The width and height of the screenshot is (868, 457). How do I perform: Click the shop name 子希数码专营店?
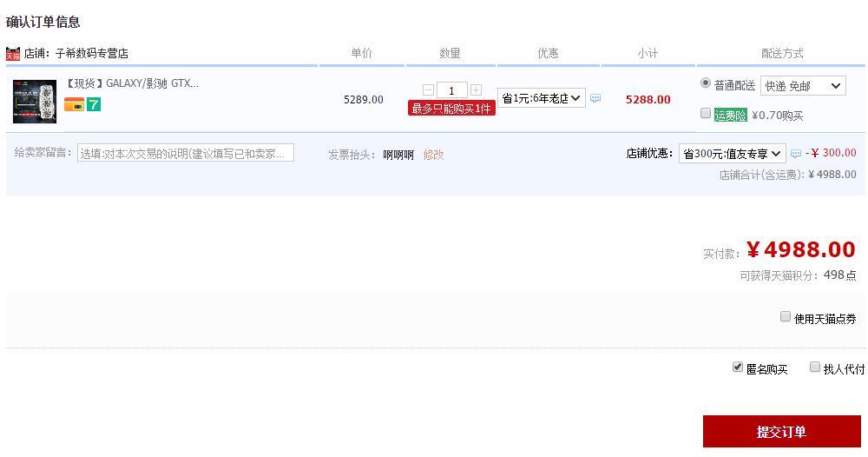[92, 54]
